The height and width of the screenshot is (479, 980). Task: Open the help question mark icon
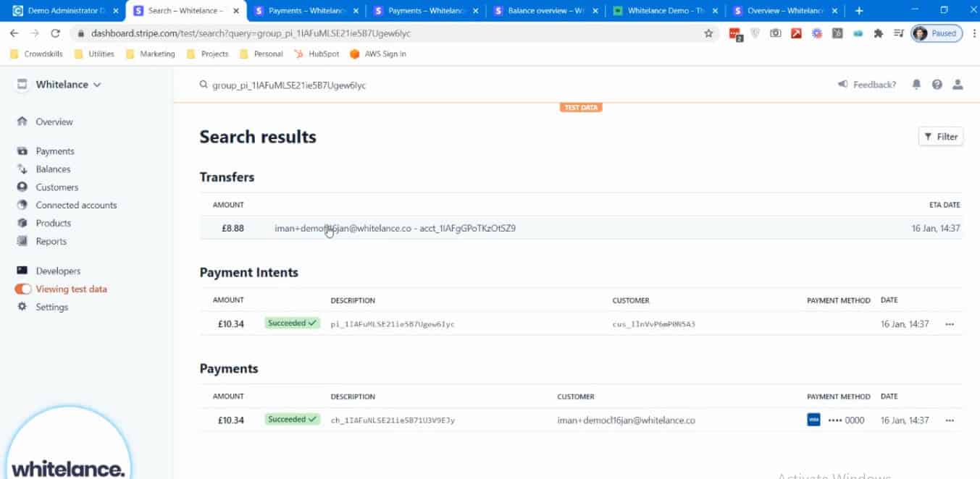click(937, 85)
